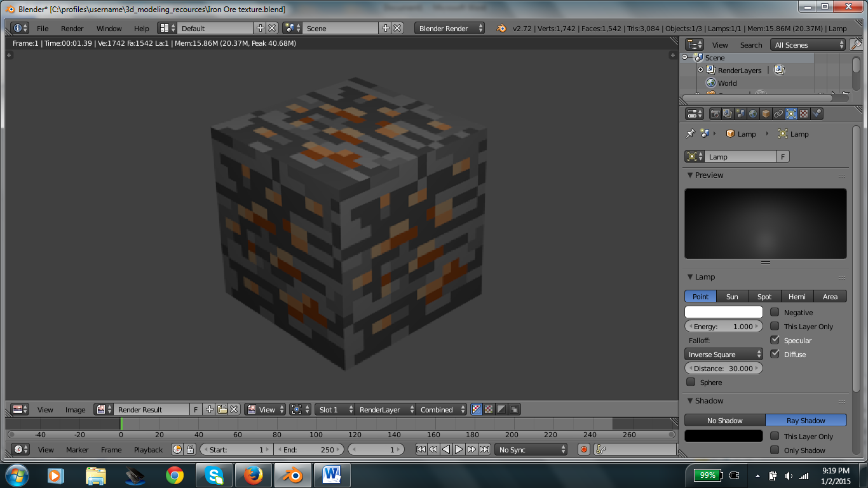The height and width of the screenshot is (488, 868).
Task: Click the New Image icon in the image editor header
Action: click(x=208, y=409)
